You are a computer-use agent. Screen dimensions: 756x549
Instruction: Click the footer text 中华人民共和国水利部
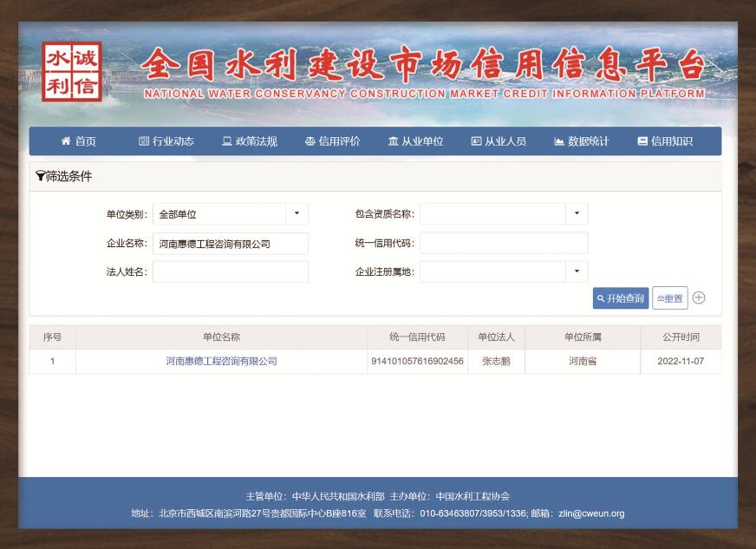(338, 496)
